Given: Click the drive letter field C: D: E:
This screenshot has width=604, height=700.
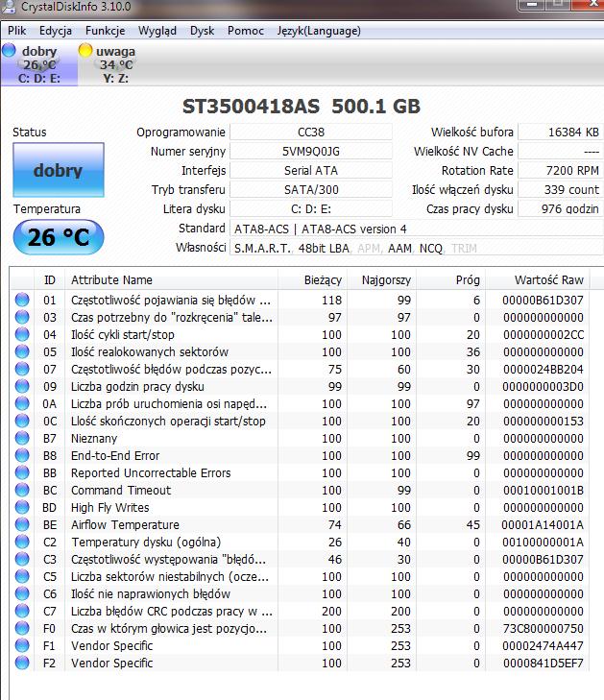Looking at the screenshot, I should pos(311,209).
